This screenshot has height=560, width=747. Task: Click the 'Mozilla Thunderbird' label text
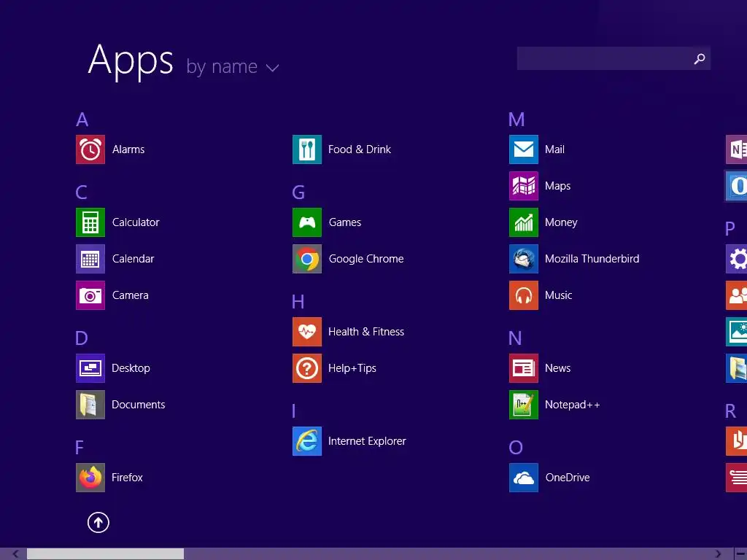592,259
